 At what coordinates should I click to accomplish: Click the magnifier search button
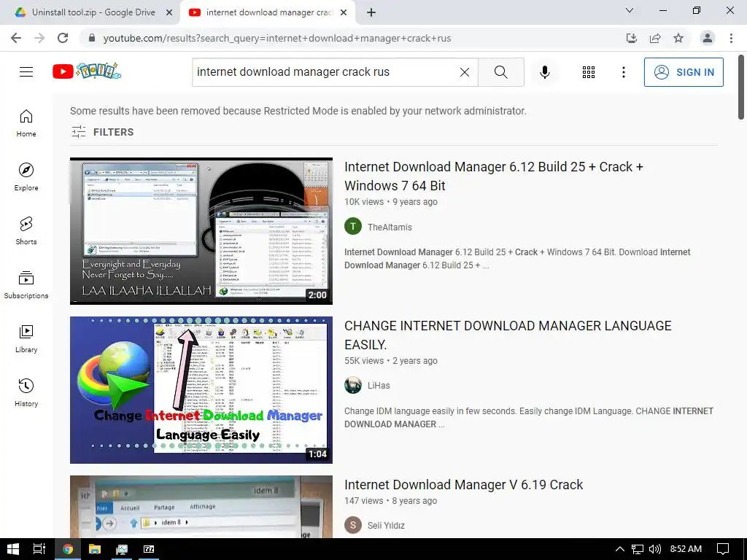pyautogui.click(x=500, y=72)
